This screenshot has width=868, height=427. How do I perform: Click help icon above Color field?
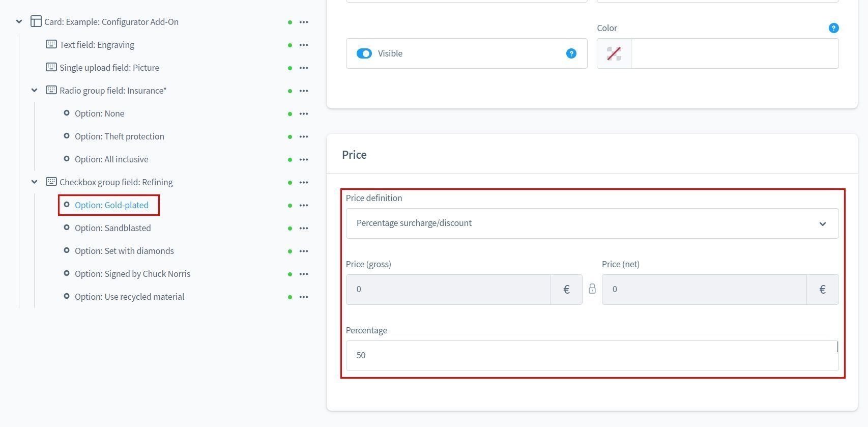pos(833,28)
